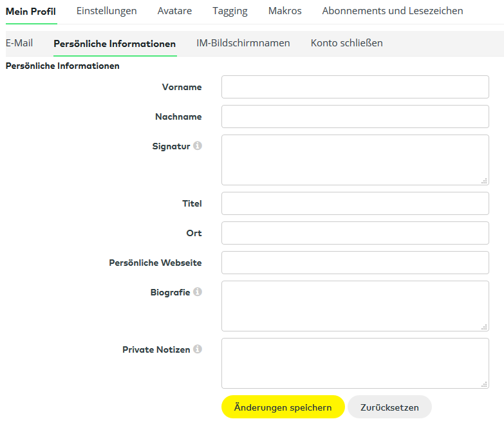Open the Makros tab

[285, 11]
